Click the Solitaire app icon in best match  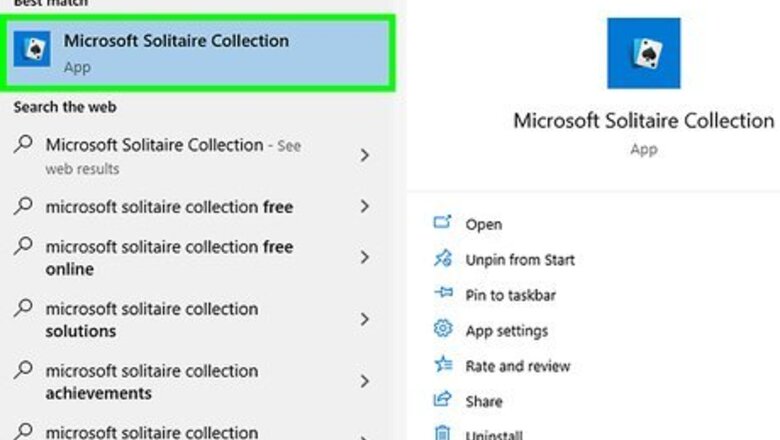tap(32, 49)
